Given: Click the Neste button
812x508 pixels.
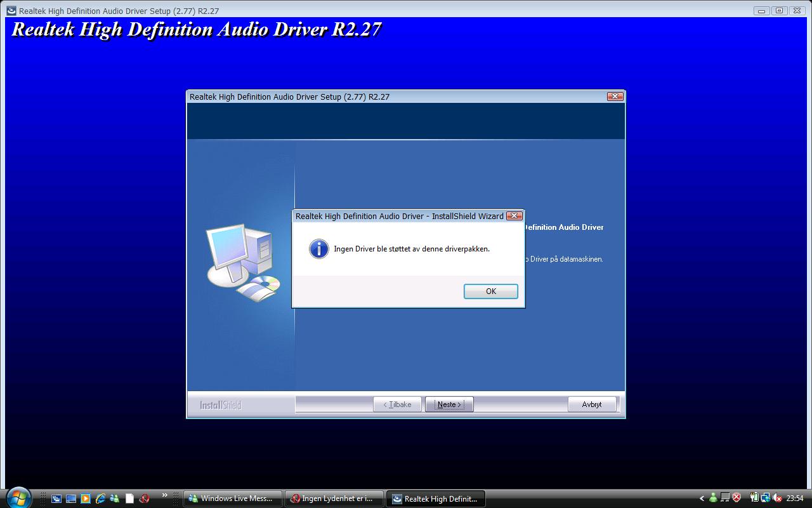Looking at the screenshot, I should click(449, 404).
